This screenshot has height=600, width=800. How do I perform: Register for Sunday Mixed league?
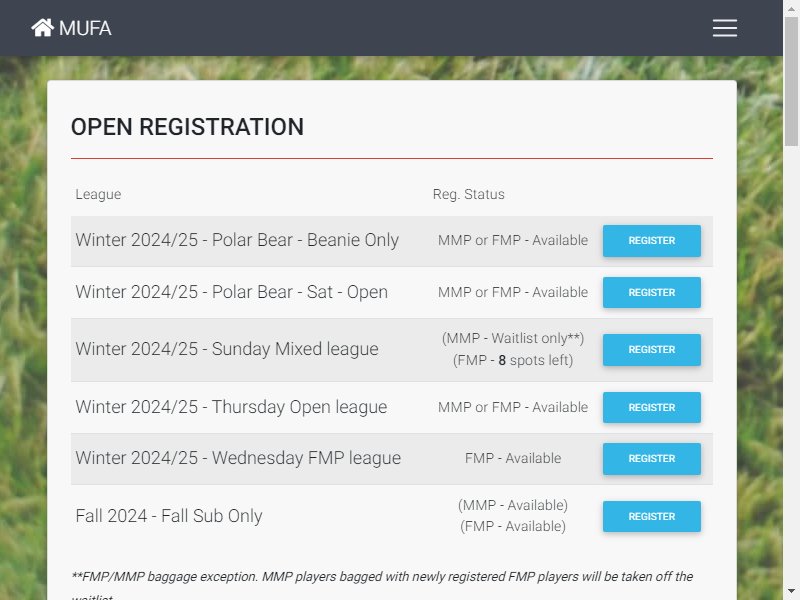point(651,350)
